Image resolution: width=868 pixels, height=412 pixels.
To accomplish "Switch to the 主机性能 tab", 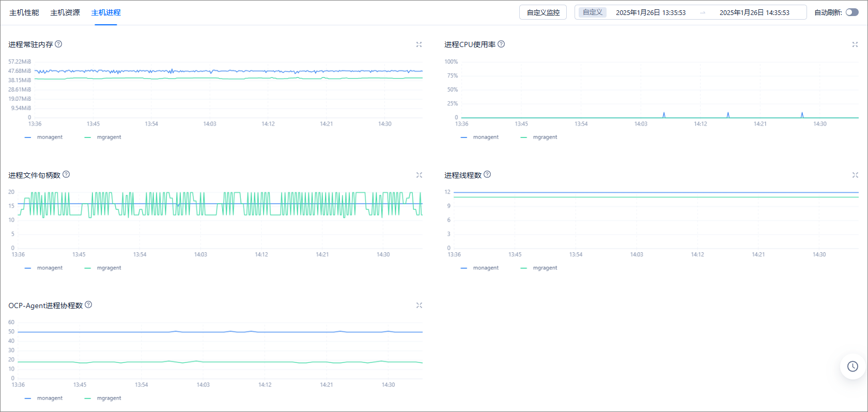I will 24,12.
